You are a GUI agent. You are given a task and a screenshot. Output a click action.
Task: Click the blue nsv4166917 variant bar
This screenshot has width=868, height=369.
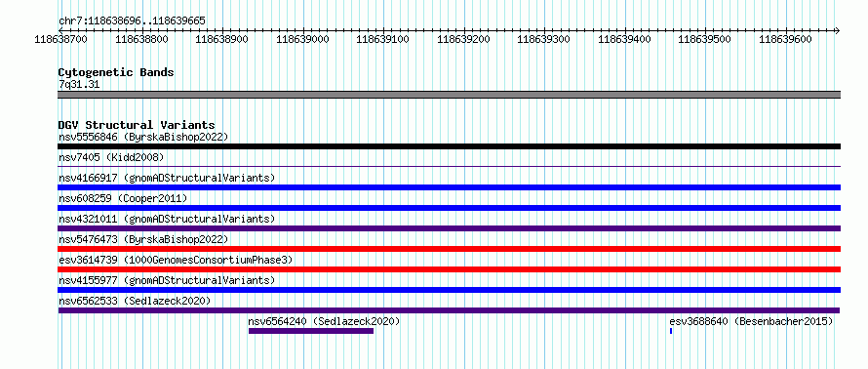449,187
